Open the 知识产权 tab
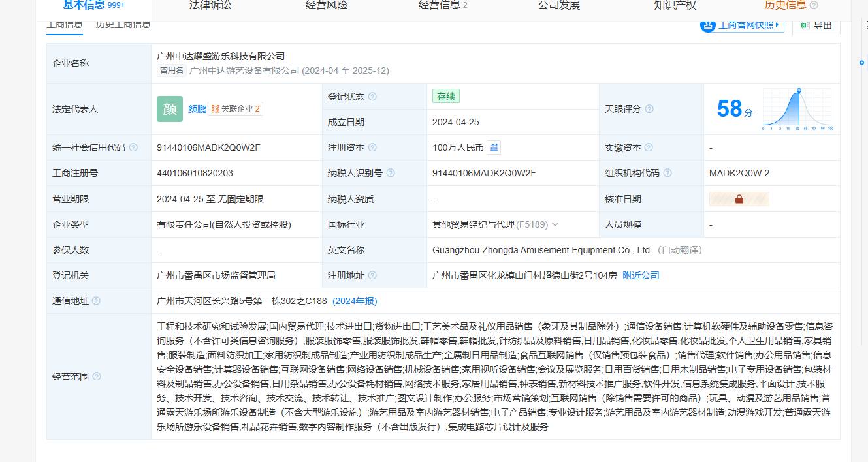This screenshot has width=868, height=462. coord(675,6)
